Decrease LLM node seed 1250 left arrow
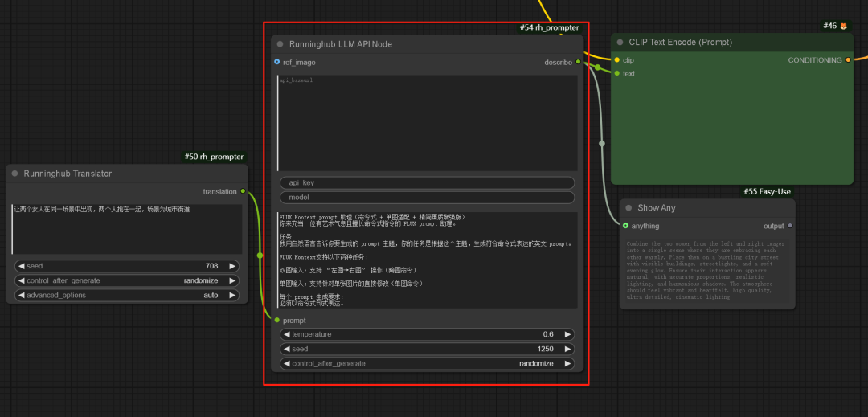The image size is (868, 417). (x=287, y=349)
